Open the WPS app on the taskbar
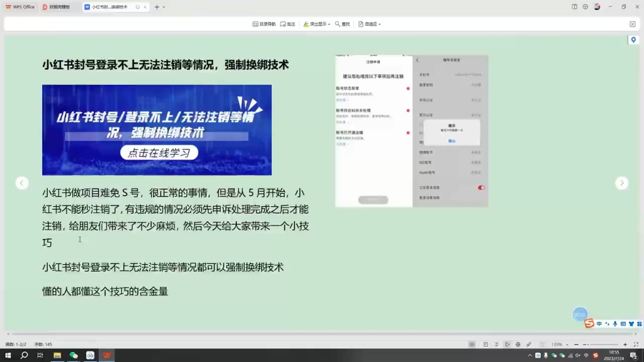 point(107,356)
